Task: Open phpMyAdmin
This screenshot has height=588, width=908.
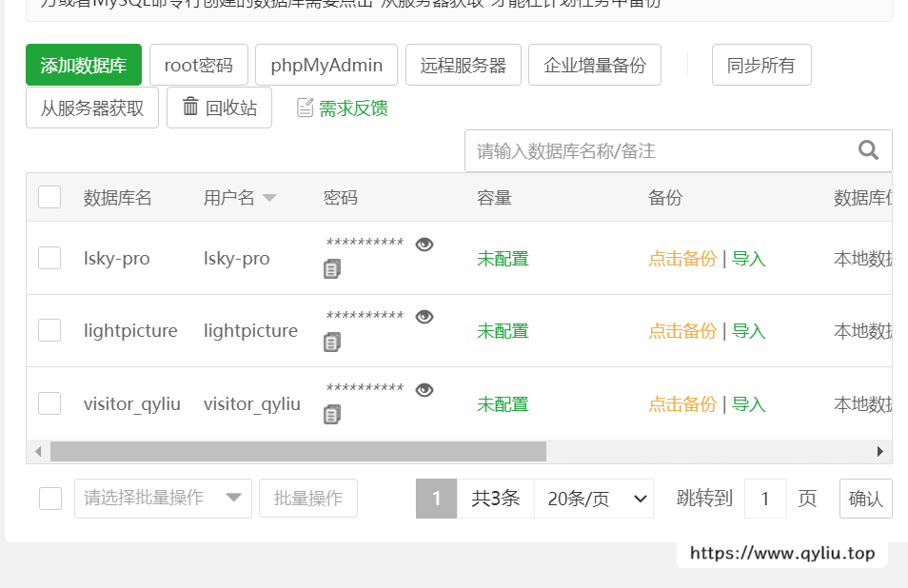Action: pos(326,65)
